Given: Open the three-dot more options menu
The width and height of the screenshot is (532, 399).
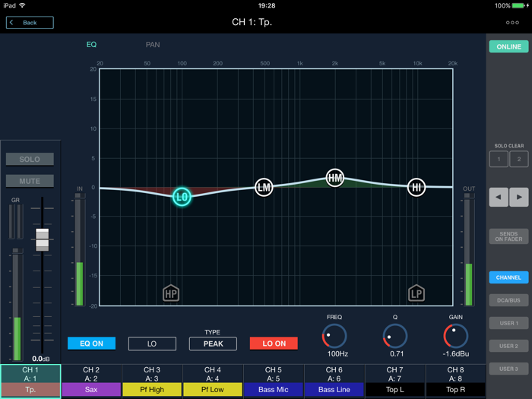Looking at the screenshot, I should pyautogui.click(x=512, y=22).
